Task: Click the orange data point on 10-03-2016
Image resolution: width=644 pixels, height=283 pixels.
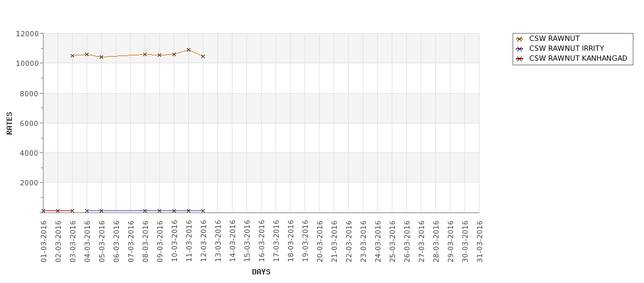Action: (174, 54)
